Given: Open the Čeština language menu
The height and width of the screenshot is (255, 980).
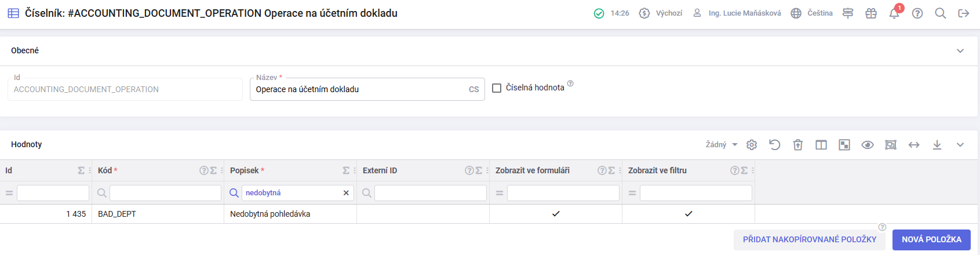Looking at the screenshot, I should point(812,13).
